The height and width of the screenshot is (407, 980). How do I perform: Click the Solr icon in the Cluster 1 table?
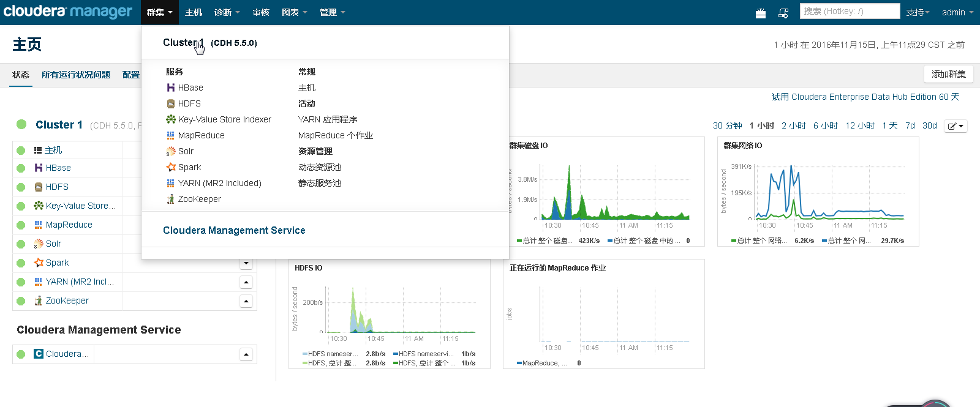coord(39,244)
